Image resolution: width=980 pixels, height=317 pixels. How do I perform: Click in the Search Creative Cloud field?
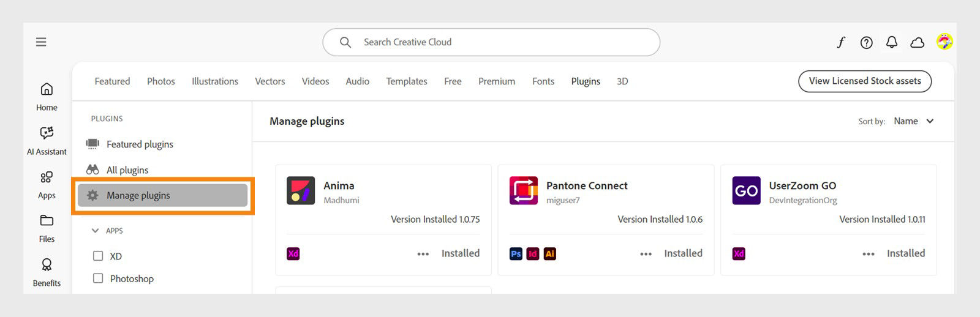491,42
